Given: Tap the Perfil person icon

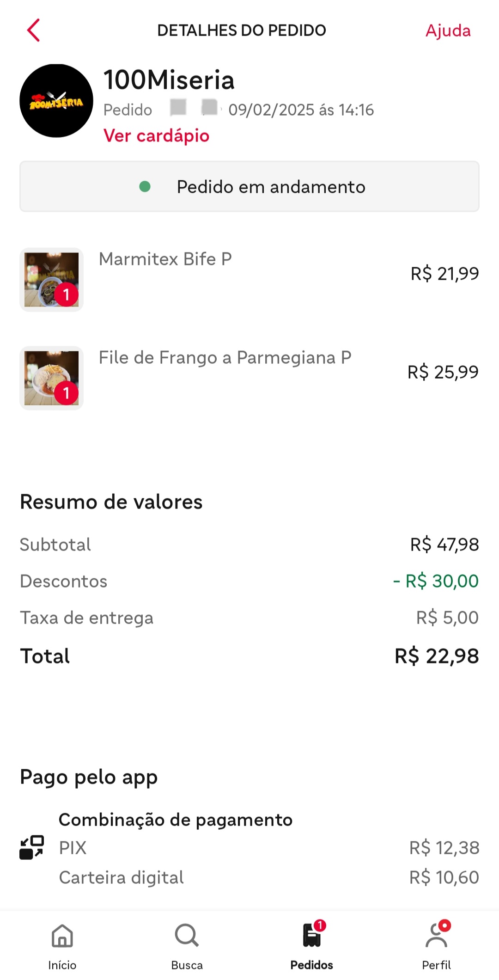Looking at the screenshot, I should point(436,936).
